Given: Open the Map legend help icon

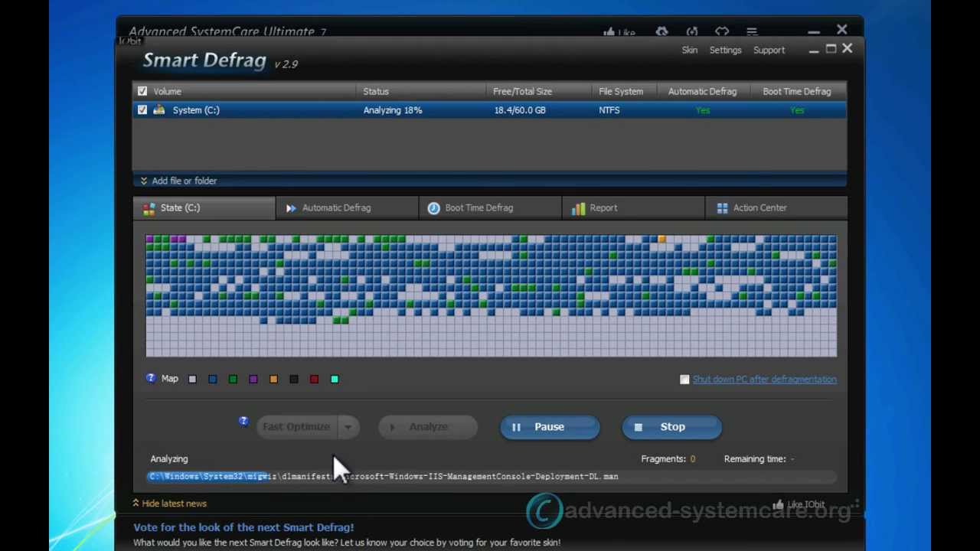Looking at the screenshot, I should point(151,378).
